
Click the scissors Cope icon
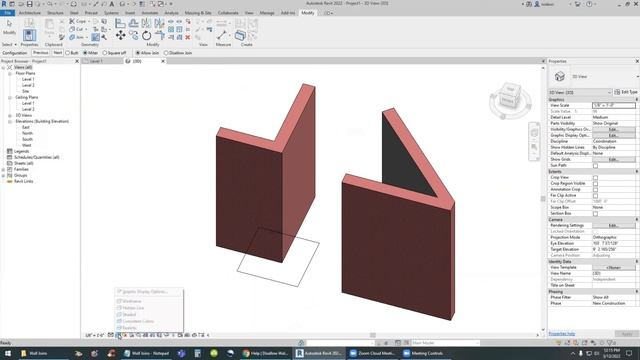tap(72, 21)
